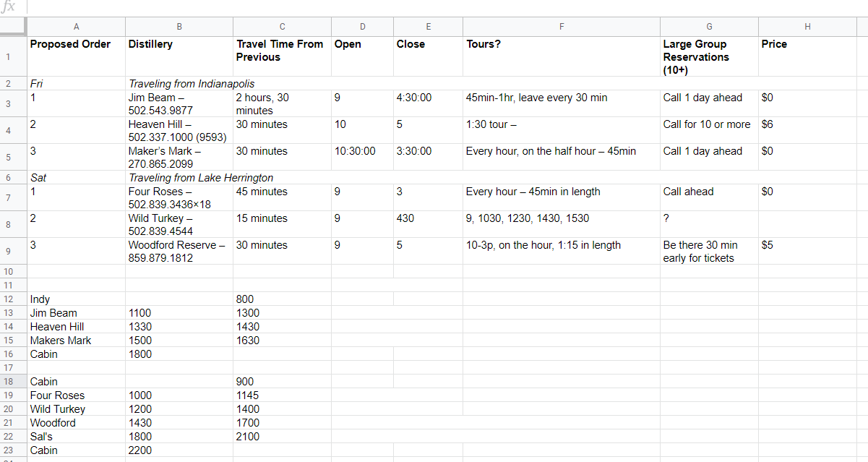Select the '1145' cell
The width and height of the screenshot is (868, 462).
283,395
